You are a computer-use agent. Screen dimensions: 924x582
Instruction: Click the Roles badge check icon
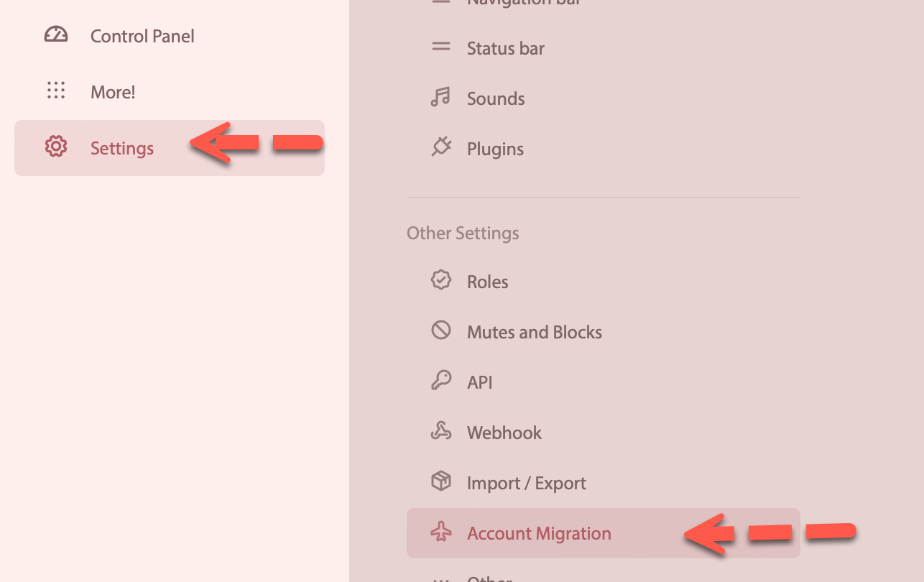(440, 281)
